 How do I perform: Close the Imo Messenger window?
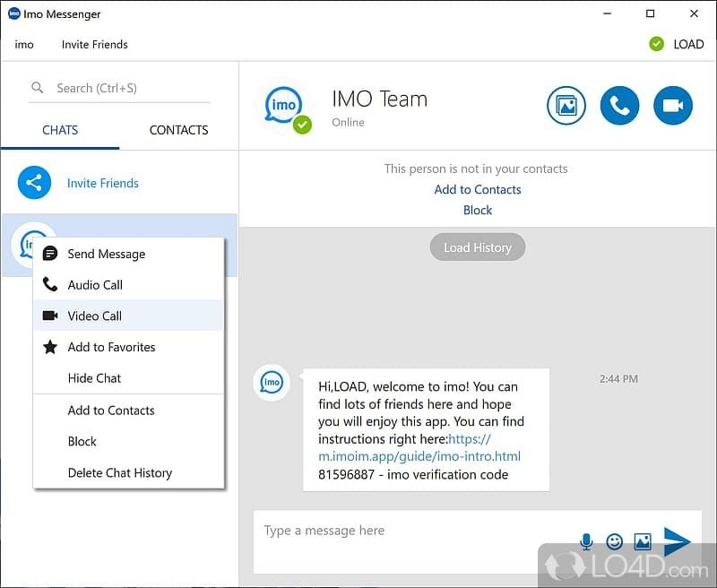pyautogui.click(x=694, y=13)
